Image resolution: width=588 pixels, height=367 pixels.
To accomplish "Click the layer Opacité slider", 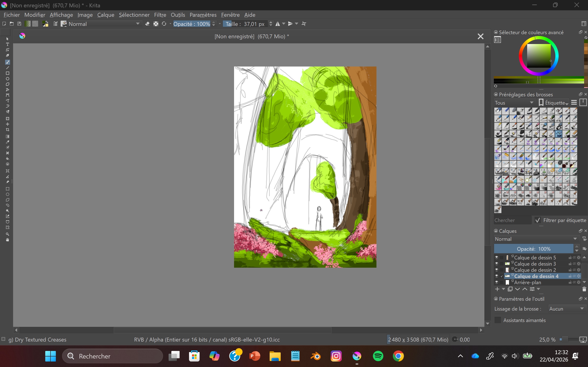I will [x=533, y=249].
